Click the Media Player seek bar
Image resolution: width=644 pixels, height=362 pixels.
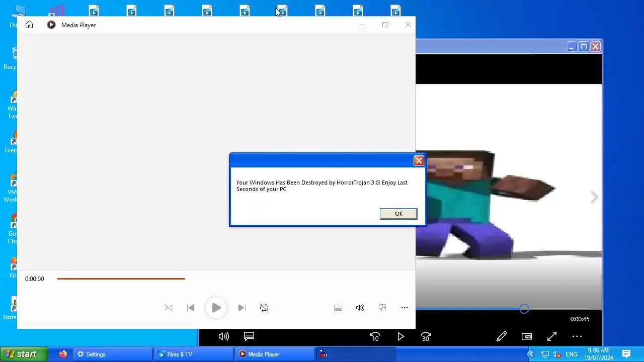point(121,279)
